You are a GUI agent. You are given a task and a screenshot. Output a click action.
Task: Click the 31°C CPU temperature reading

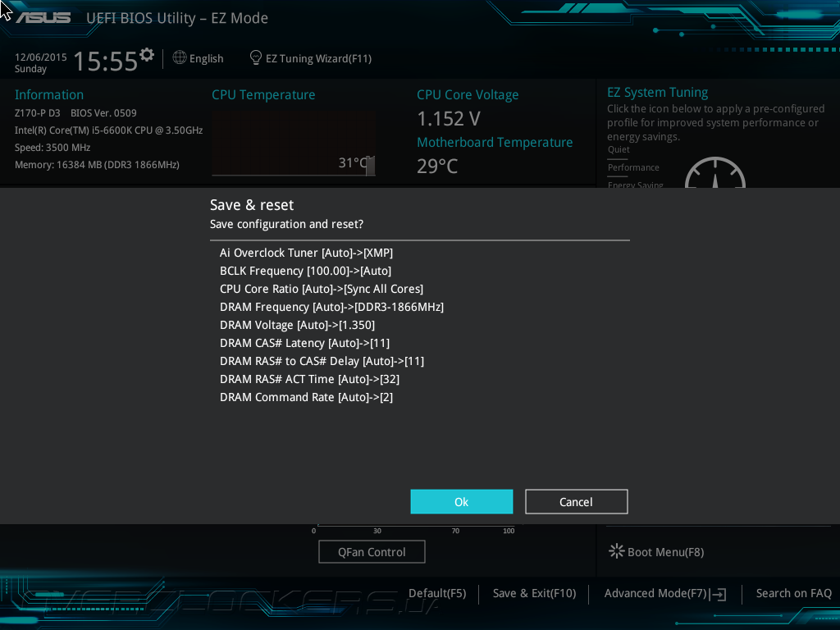point(354,162)
